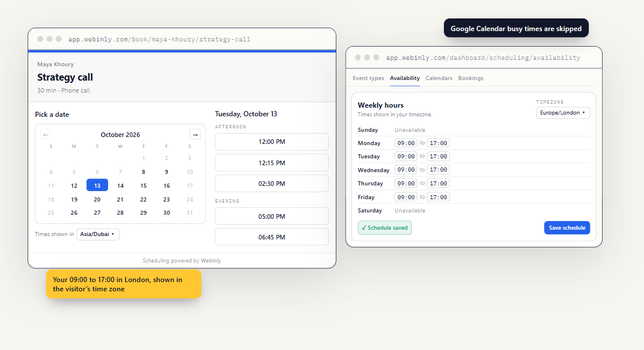Pick the 02:30 PM time slot

(272, 184)
